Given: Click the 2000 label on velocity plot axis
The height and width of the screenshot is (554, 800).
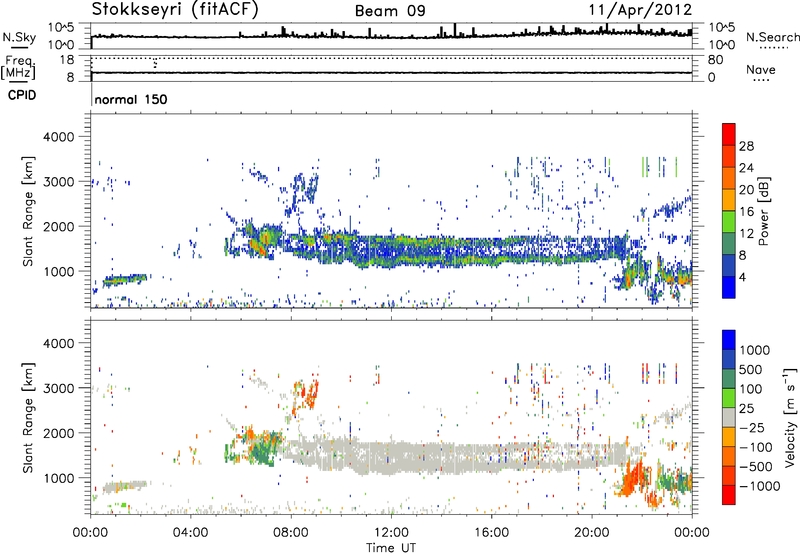Looking at the screenshot, I should click(x=58, y=433).
